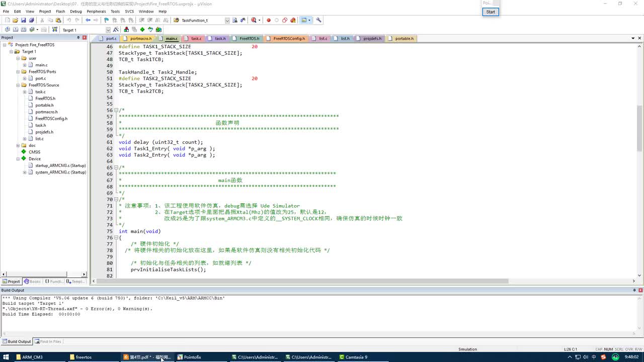Click the Paste toolbar icon
The height and width of the screenshot is (362, 644).
(x=58, y=20)
